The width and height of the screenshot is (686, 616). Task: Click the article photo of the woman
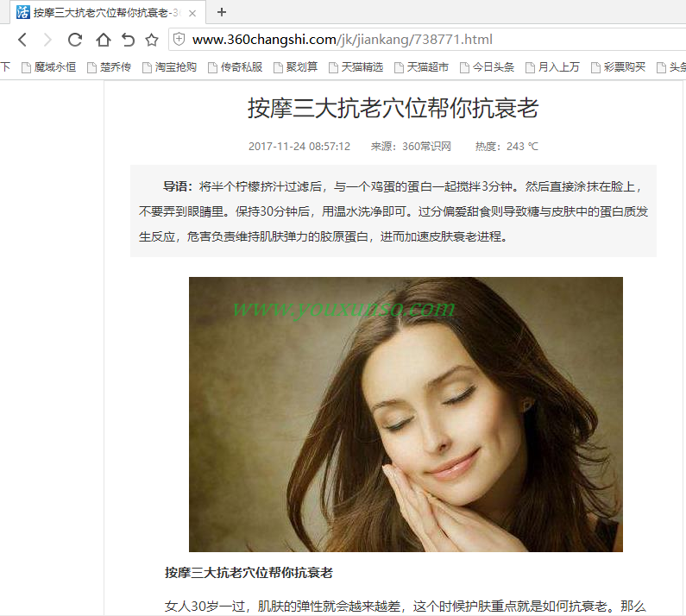pos(406,414)
